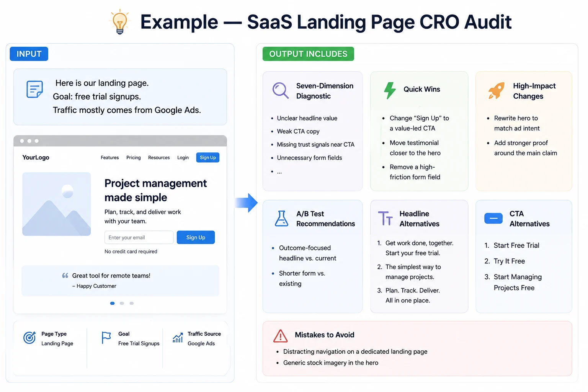Select the orange rocket High-Impact Changes icon
This screenshot has width=588, height=392.
[496, 91]
